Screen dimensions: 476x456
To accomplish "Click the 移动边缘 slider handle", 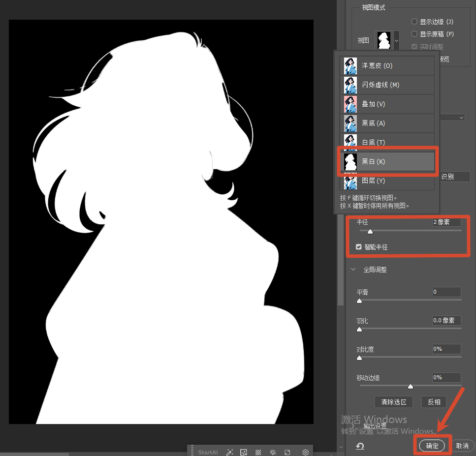I will click(411, 386).
